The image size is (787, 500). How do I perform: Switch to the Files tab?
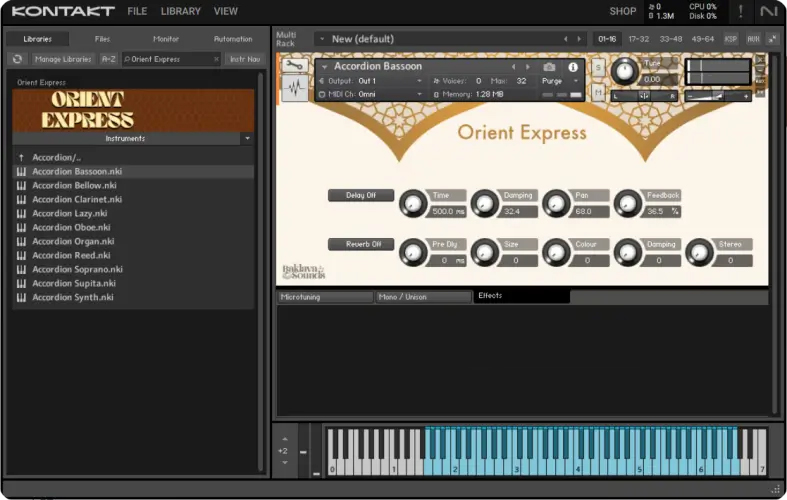102,39
